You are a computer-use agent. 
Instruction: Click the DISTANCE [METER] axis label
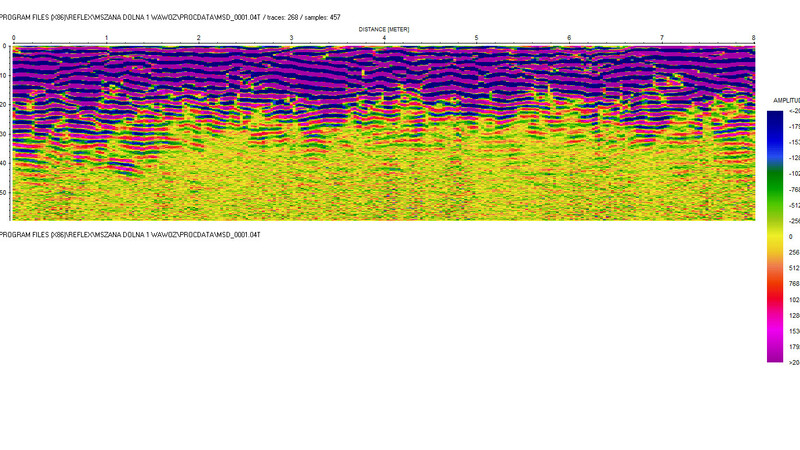pyautogui.click(x=384, y=30)
